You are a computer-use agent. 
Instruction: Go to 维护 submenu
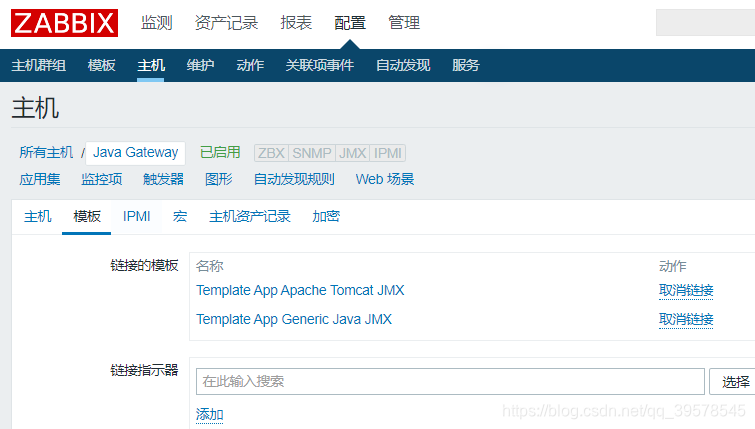pos(200,65)
